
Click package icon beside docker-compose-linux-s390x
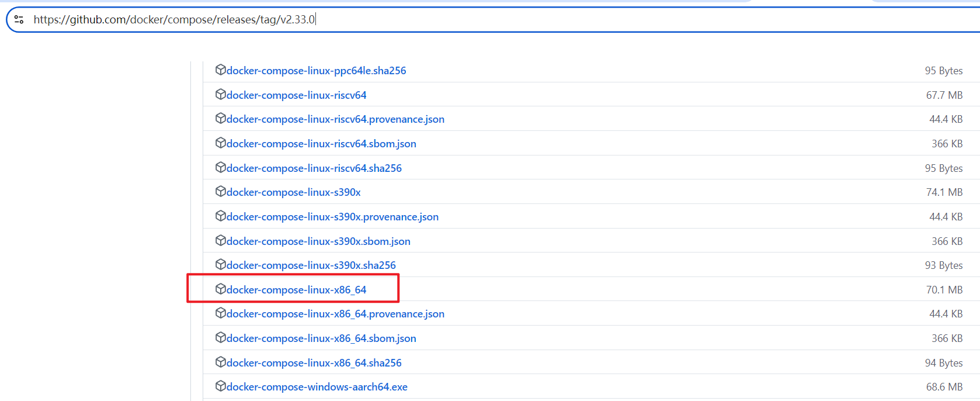point(221,191)
